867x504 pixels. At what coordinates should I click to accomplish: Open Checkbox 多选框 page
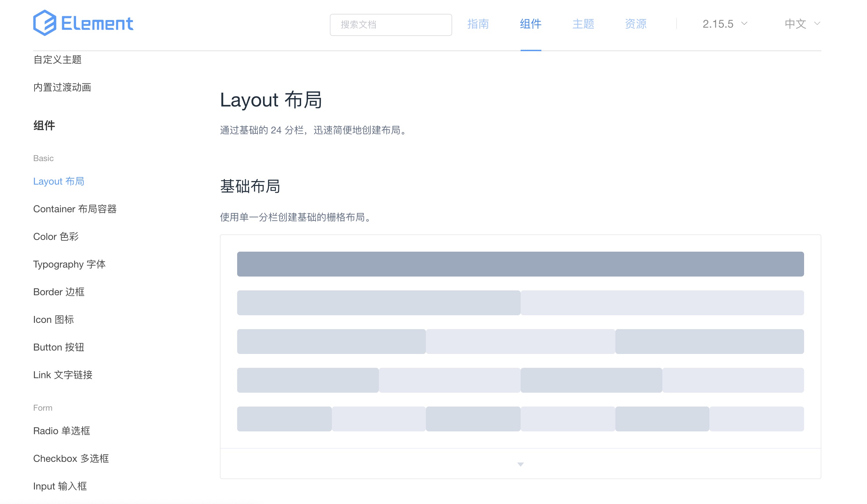pyautogui.click(x=71, y=458)
